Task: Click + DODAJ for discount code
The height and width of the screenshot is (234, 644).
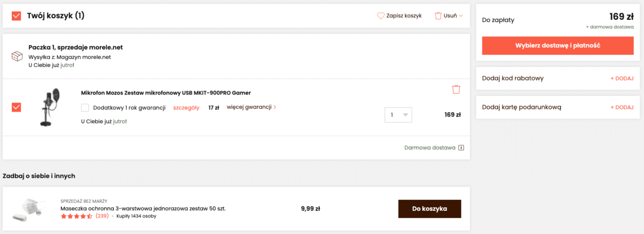Action: click(622, 78)
